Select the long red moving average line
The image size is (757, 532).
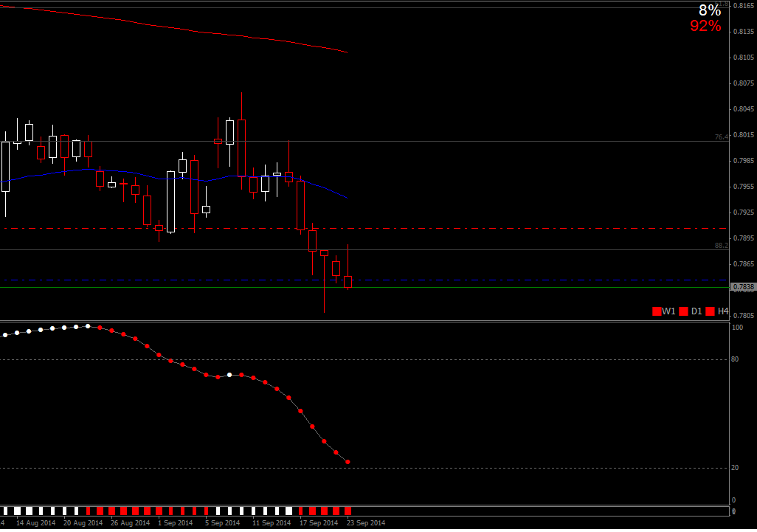point(174,29)
